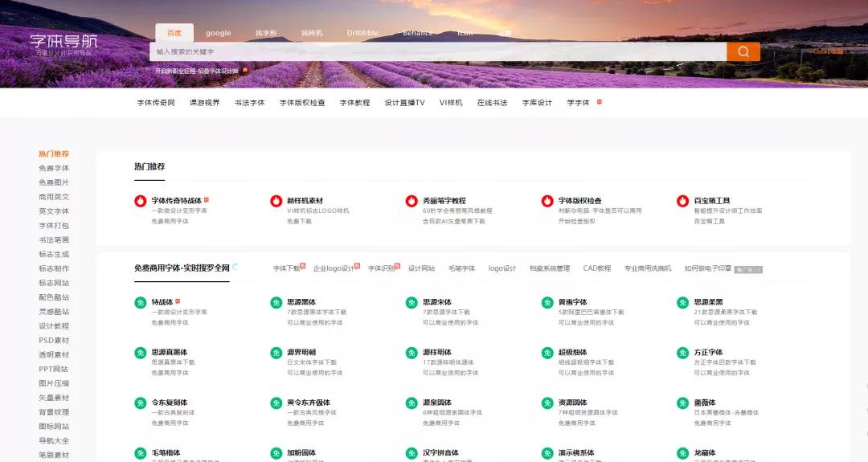The width and height of the screenshot is (868, 462).
Task: Open 在线书法 in the navigation bar
Action: coord(492,103)
